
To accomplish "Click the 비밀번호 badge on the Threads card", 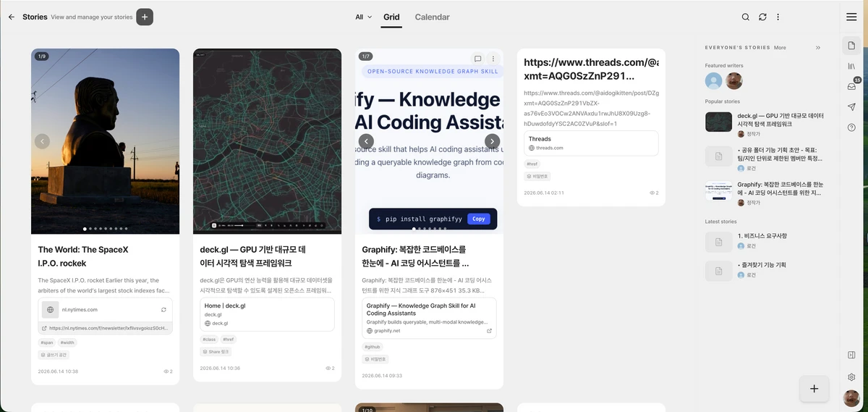I will pos(537,176).
